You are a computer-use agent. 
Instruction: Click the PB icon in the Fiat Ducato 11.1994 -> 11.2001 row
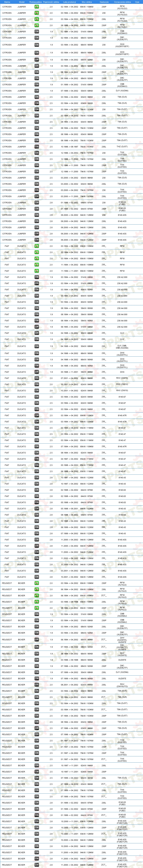click(36, 271)
